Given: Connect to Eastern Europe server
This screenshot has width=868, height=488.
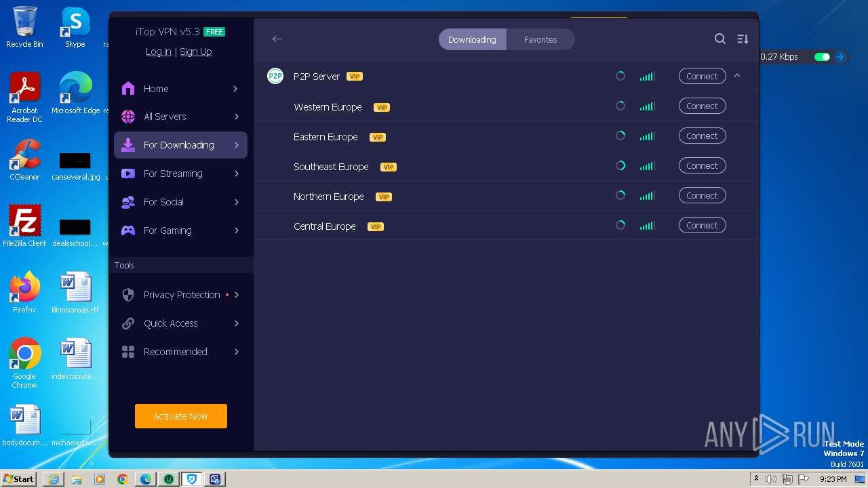Looking at the screenshot, I should pos(702,136).
